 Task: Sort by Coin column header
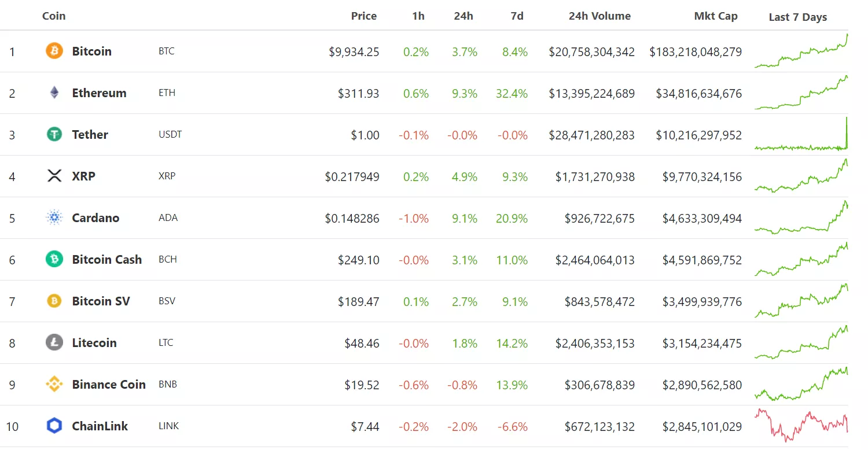click(54, 16)
